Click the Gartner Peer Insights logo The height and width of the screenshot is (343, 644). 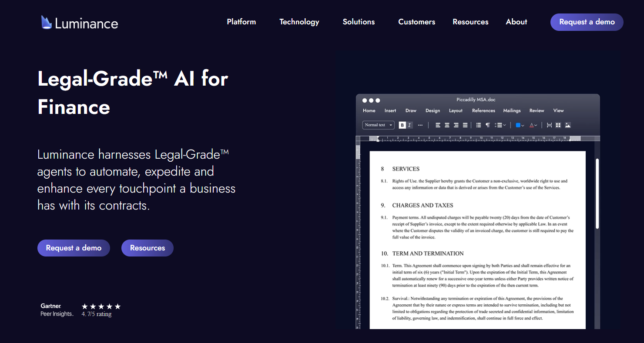click(x=57, y=310)
